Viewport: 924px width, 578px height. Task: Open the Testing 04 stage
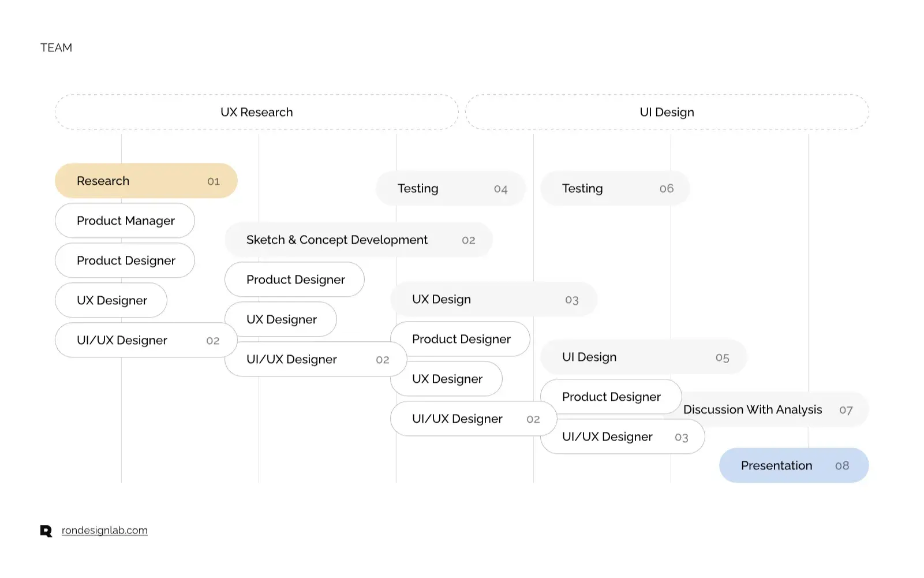tap(451, 188)
